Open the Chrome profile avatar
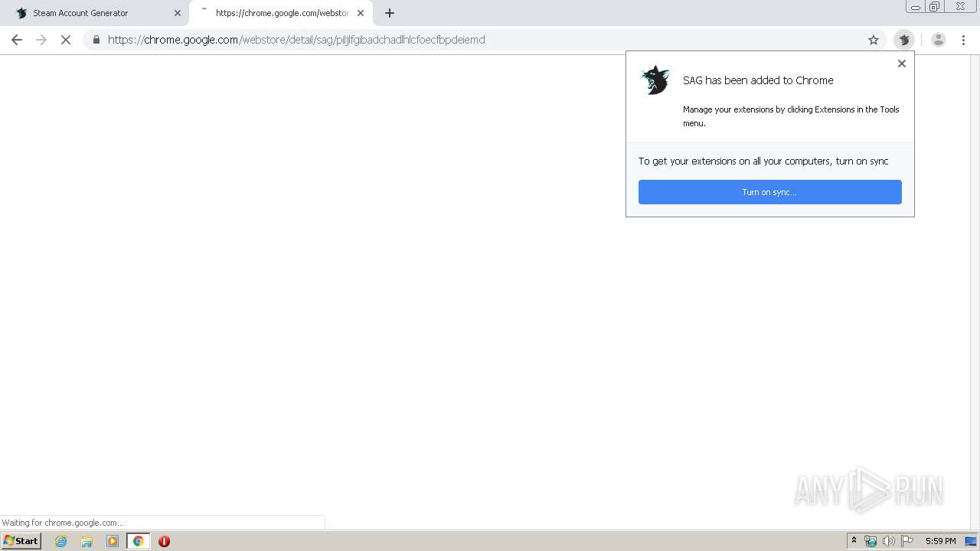 (x=939, y=40)
